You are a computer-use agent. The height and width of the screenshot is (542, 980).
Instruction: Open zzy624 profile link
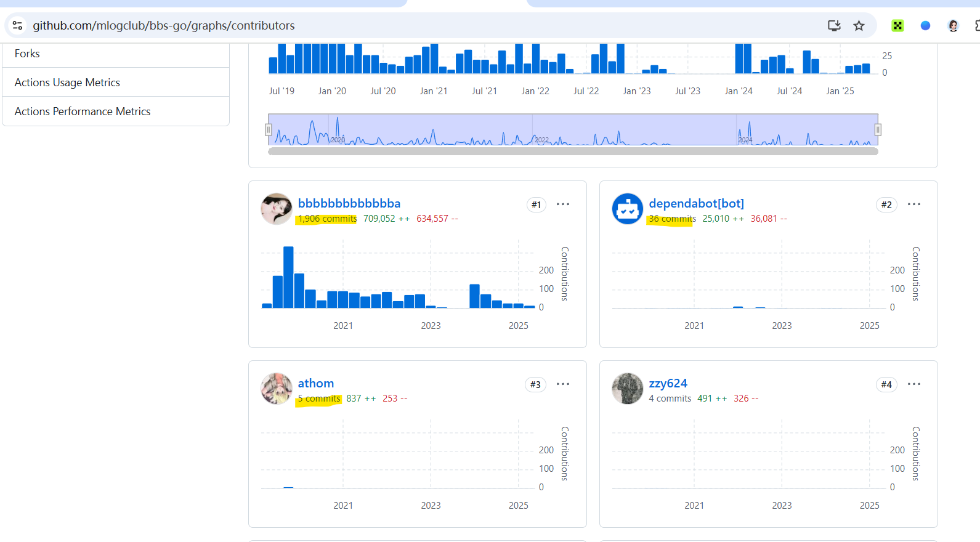point(668,383)
